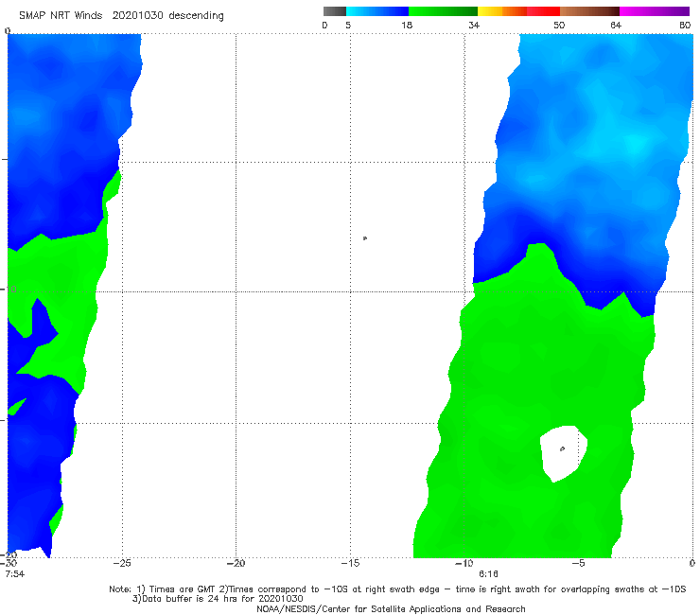Image resolution: width=700 pixels, height=615 pixels.
Task: Click the '6:16' swath time label
Action: pos(488,574)
